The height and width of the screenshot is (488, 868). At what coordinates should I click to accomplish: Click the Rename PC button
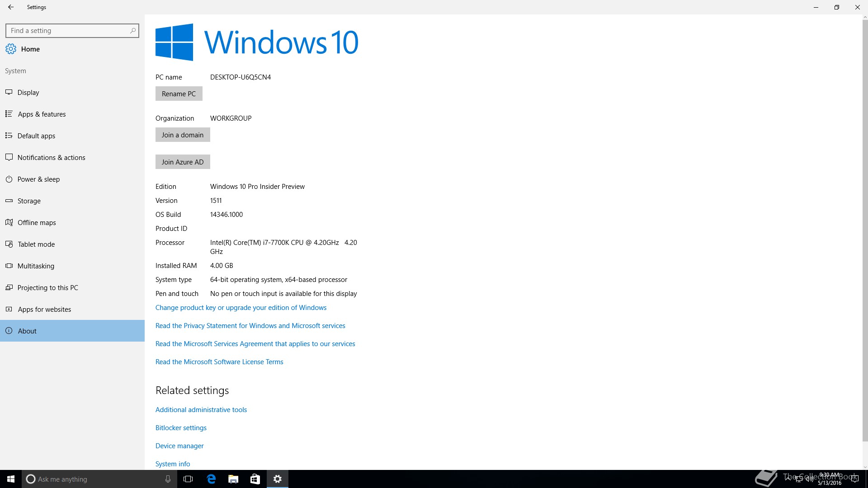[179, 94]
